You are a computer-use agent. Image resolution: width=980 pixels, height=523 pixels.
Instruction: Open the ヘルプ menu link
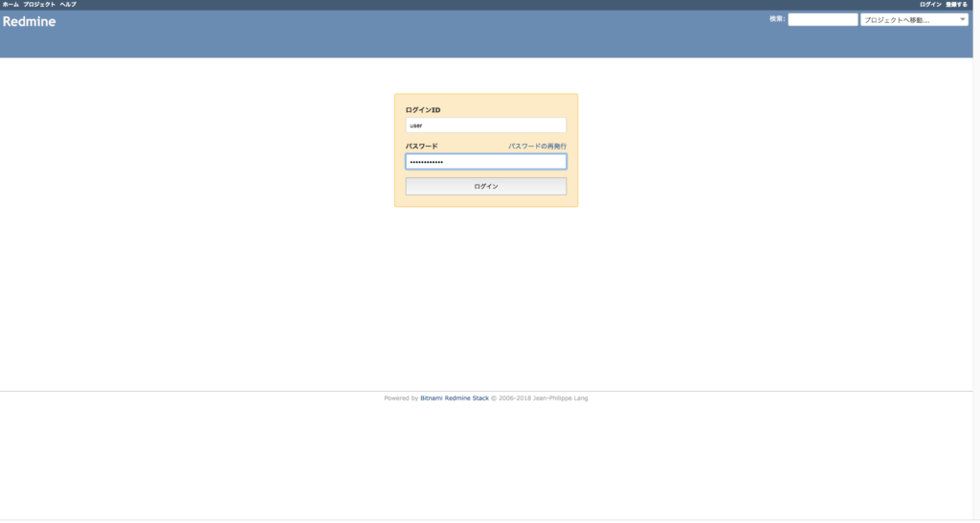pos(68,5)
